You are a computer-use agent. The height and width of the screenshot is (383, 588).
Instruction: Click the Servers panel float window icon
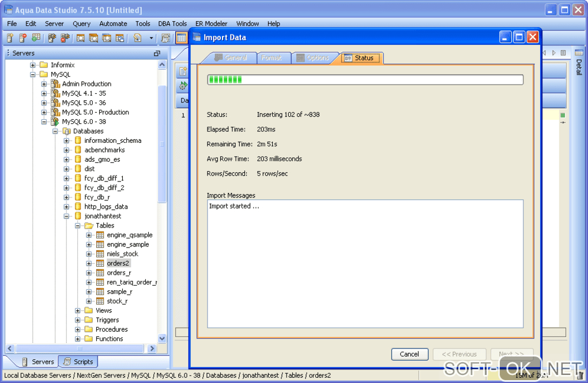pos(157,54)
